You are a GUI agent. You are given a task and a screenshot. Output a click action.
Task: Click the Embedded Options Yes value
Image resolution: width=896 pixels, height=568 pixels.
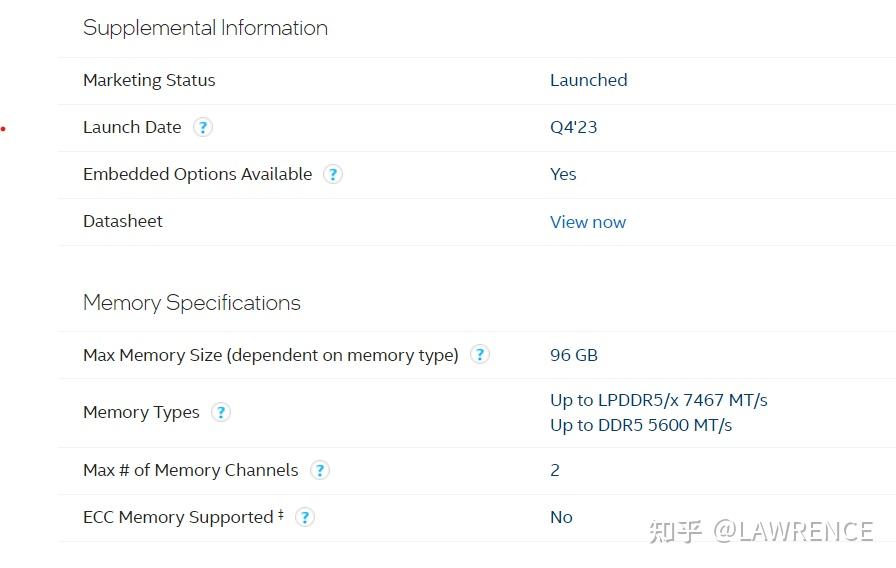(x=563, y=174)
